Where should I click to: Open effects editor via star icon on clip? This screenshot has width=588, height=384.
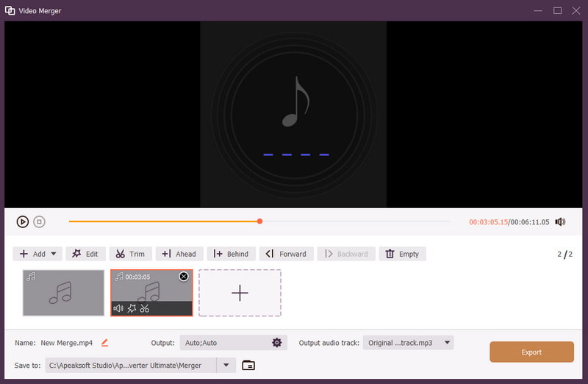pyautogui.click(x=132, y=308)
